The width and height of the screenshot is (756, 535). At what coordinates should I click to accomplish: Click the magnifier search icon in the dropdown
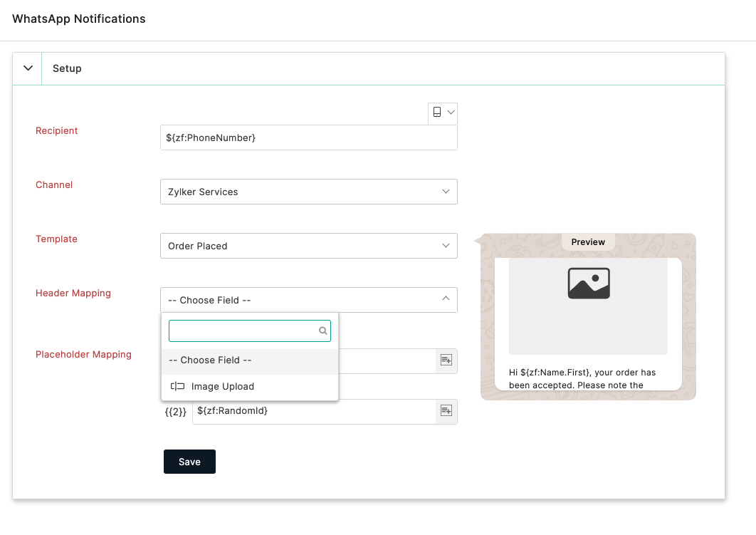click(x=322, y=331)
